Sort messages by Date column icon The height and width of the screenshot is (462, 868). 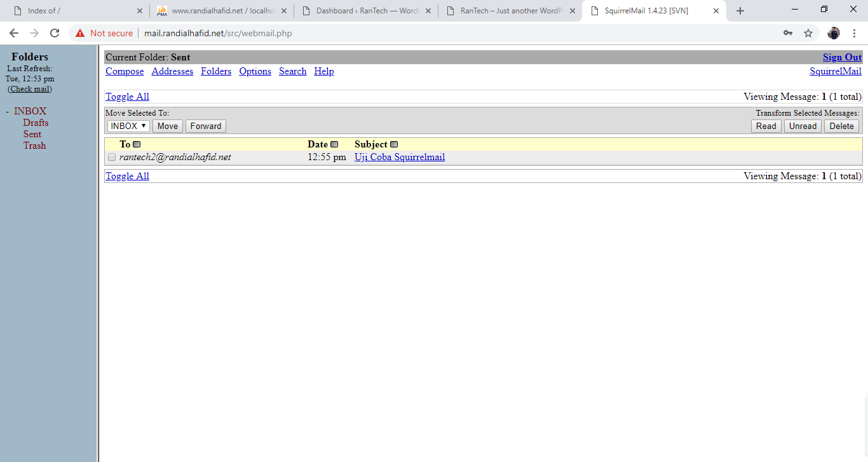(334, 144)
